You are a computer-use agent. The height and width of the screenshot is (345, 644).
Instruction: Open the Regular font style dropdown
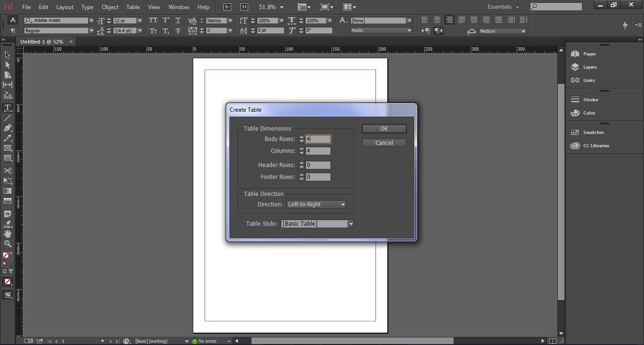(91, 30)
